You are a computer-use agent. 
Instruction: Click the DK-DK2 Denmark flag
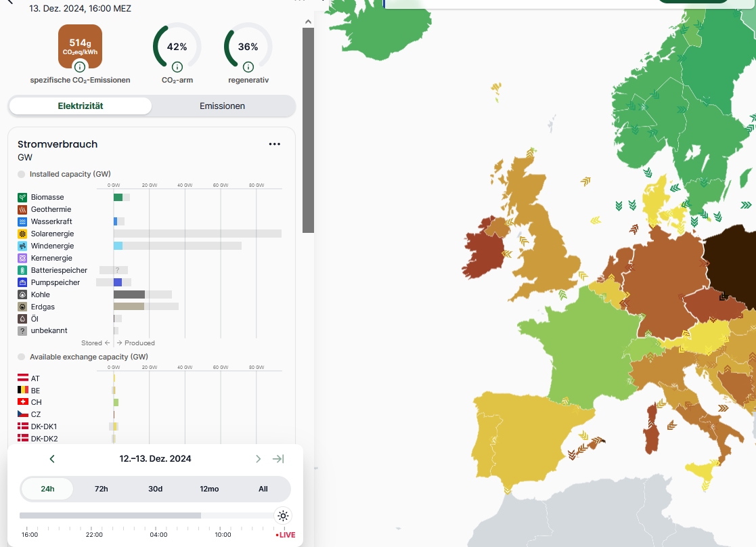(22, 438)
